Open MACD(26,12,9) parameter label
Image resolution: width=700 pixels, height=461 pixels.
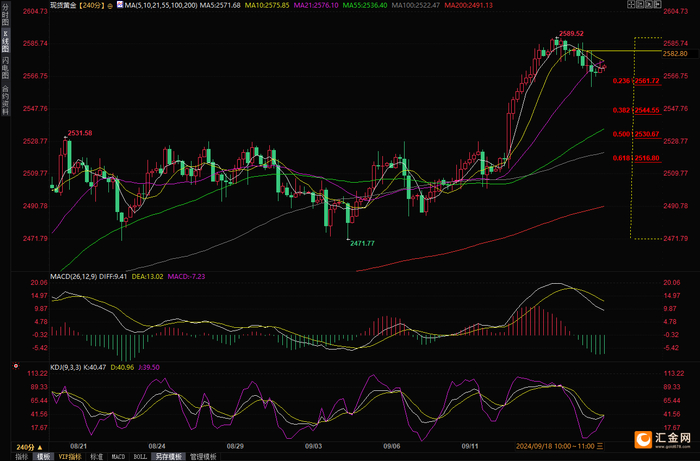[x=74, y=277]
